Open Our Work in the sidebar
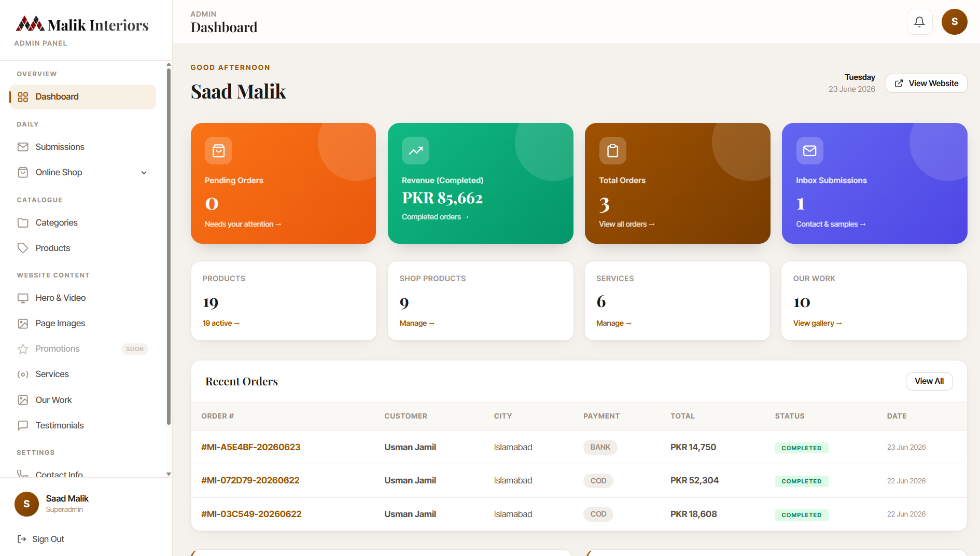This screenshot has width=980, height=556. tap(83, 400)
